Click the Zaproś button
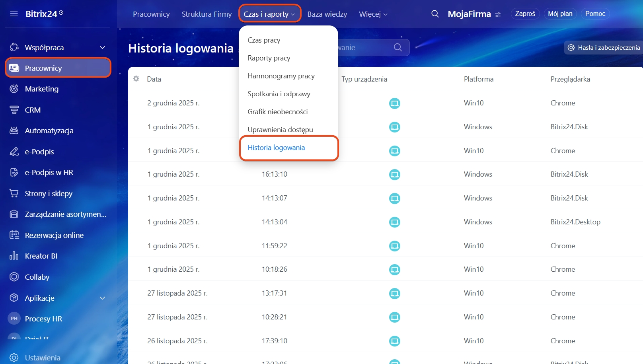The width and height of the screenshot is (643, 364). coord(525,14)
